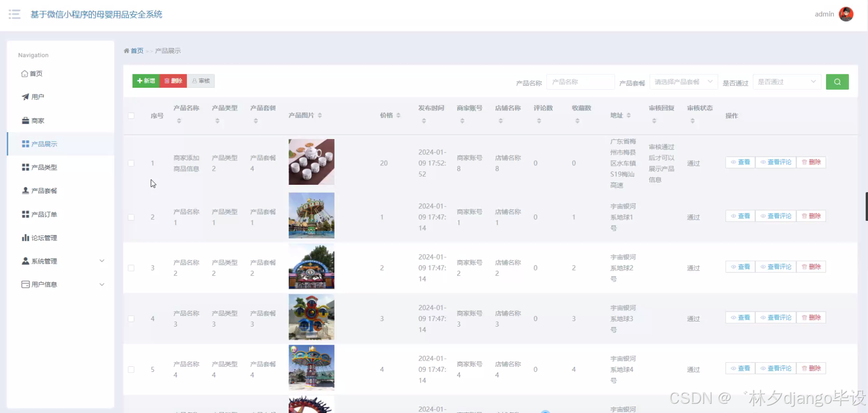Screen dimensions: 868x413
Task: Check the checkbox for row 3
Action: coord(131,268)
